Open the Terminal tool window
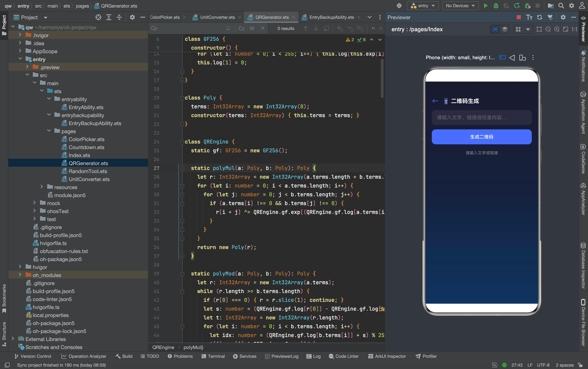The image size is (588, 369). click(x=213, y=356)
